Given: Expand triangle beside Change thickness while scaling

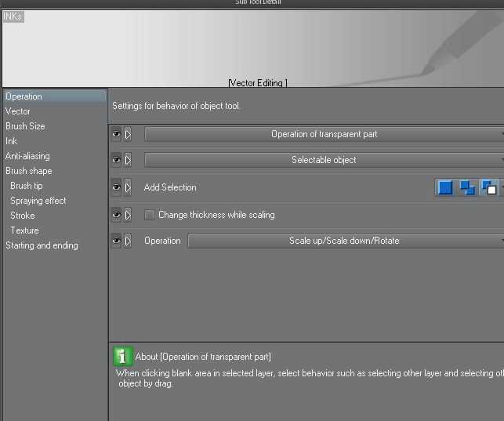Looking at the screenshot, I should pyautogui.click(x=128, y=215).
